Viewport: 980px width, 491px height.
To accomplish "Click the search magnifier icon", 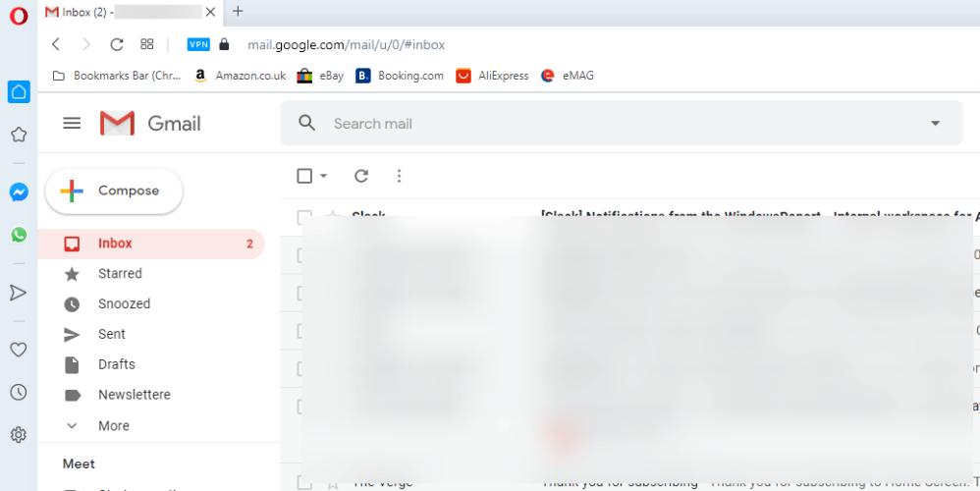I will [306, 123].
